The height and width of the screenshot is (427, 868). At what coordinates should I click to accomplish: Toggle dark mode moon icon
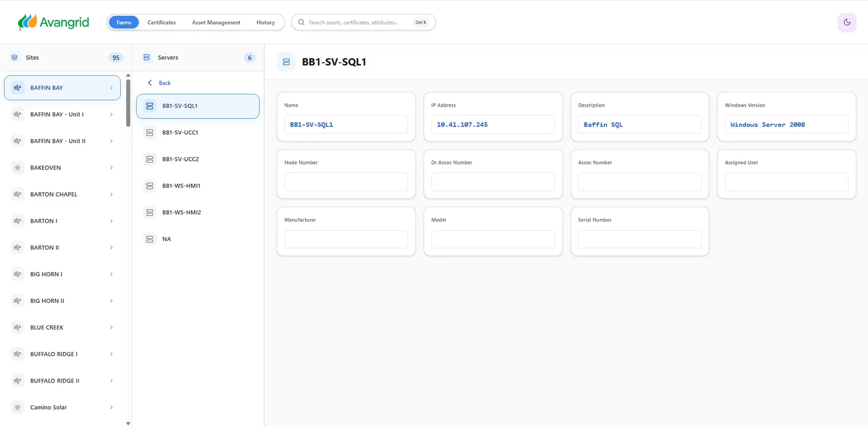pyautogui.click(x=847, y=22)
